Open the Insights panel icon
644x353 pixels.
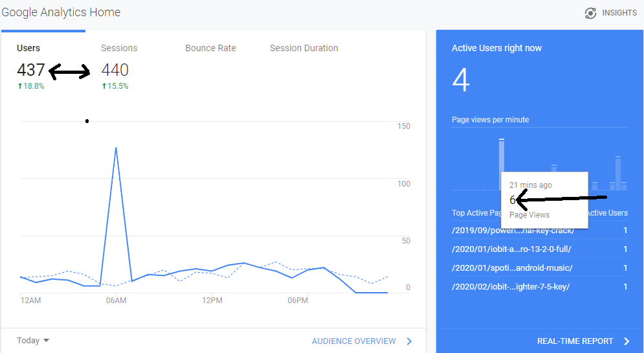[590, 13]
